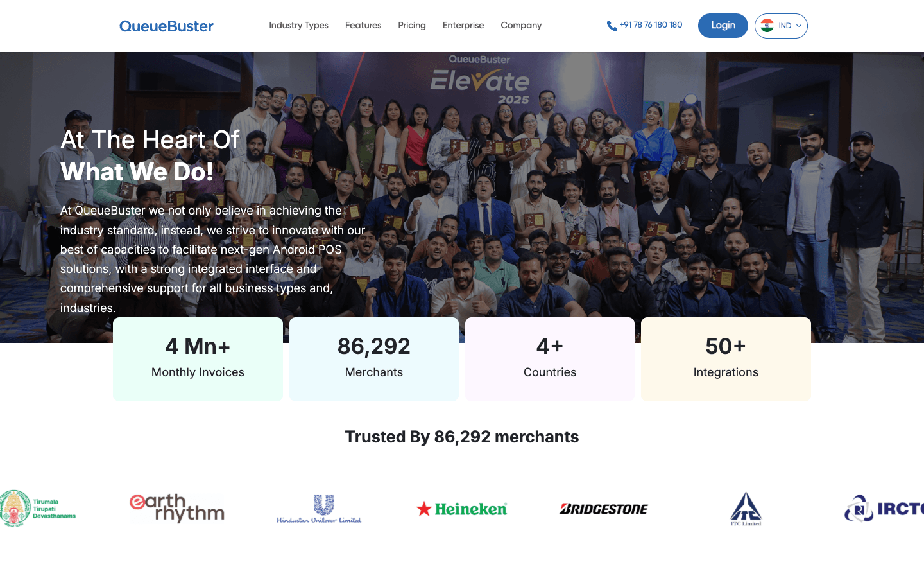This screenshot has height=578, width=924.
Task: Open the earth rhythm logo
Action: pyautogui.click(x=177, y=509)
